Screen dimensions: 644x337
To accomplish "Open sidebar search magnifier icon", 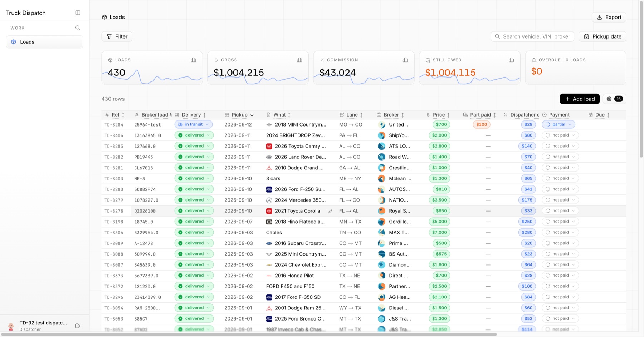I will coord(78,28).
